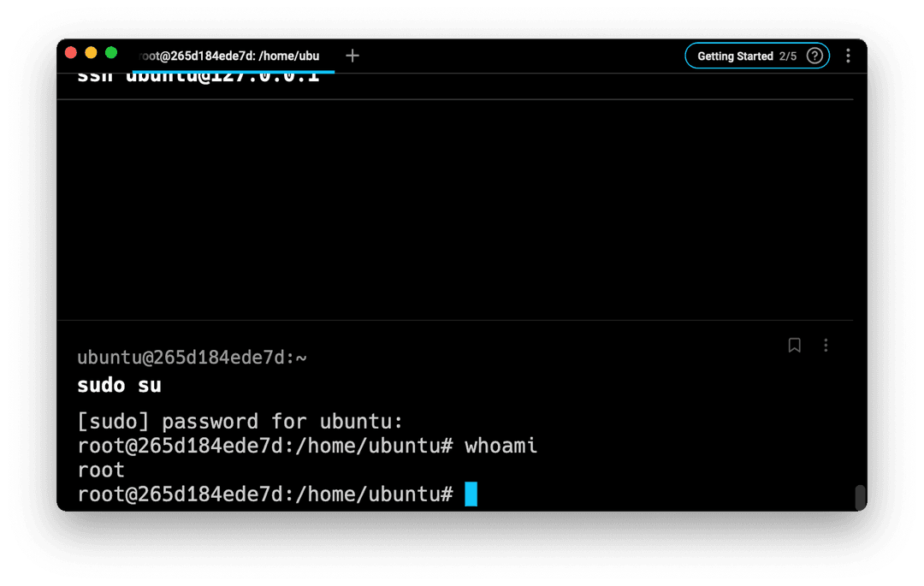Click the "whoami" command text
This screenshot has width=924, height=586.
click(x=500, y=446)
